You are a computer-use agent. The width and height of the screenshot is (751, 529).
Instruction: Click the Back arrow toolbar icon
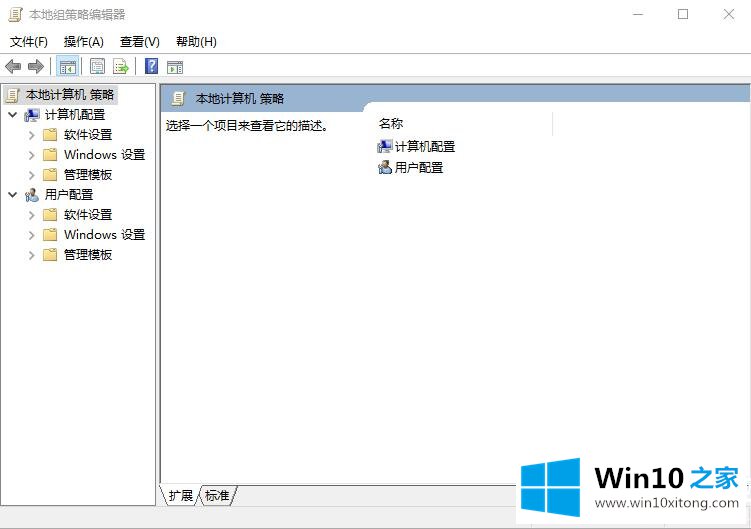click(x=13, y=66)
